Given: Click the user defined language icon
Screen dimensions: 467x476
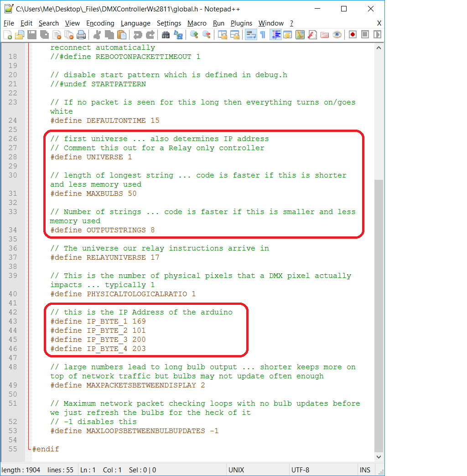Looking at the screenshot, I should pos(288,35).
